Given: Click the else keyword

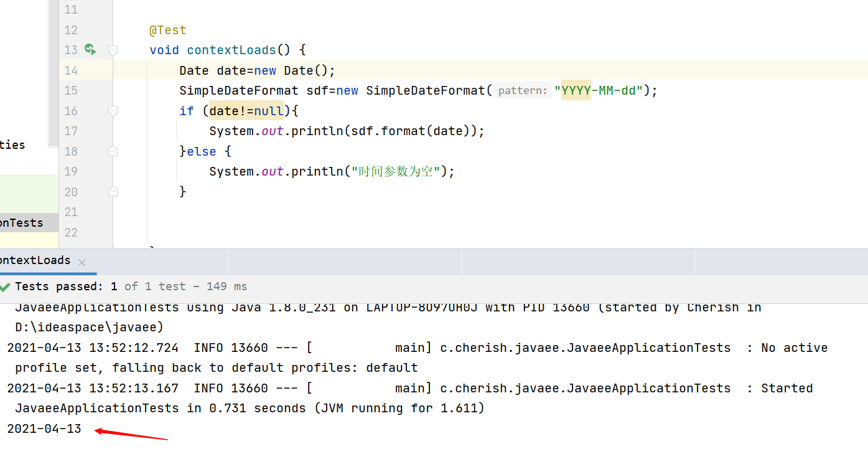Looking at the screenshot, I should coord(202,151).
